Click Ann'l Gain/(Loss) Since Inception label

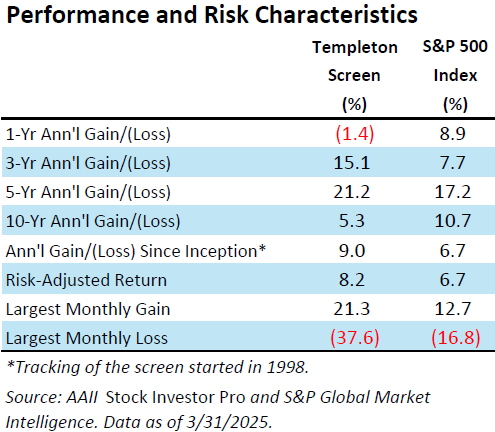point(136,251)
